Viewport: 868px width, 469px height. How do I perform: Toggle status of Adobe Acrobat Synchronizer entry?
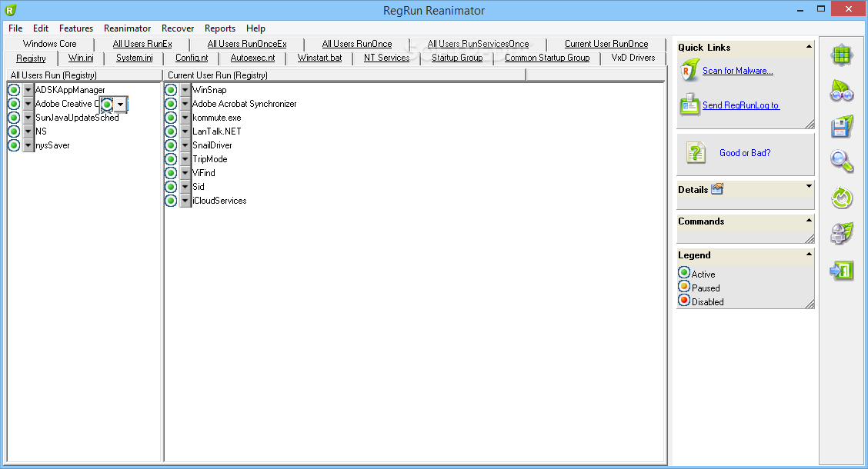coord(171,104)
